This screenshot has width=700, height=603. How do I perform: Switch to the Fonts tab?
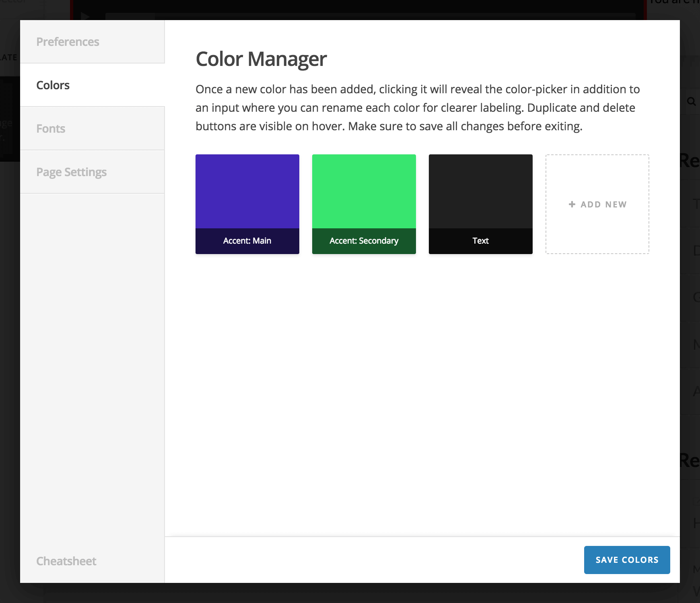point(51,129)
